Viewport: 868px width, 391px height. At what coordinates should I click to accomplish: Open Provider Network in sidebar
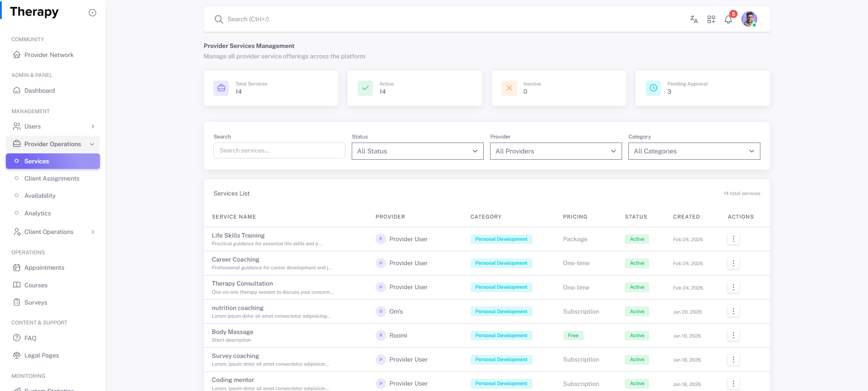click(53, 55)
